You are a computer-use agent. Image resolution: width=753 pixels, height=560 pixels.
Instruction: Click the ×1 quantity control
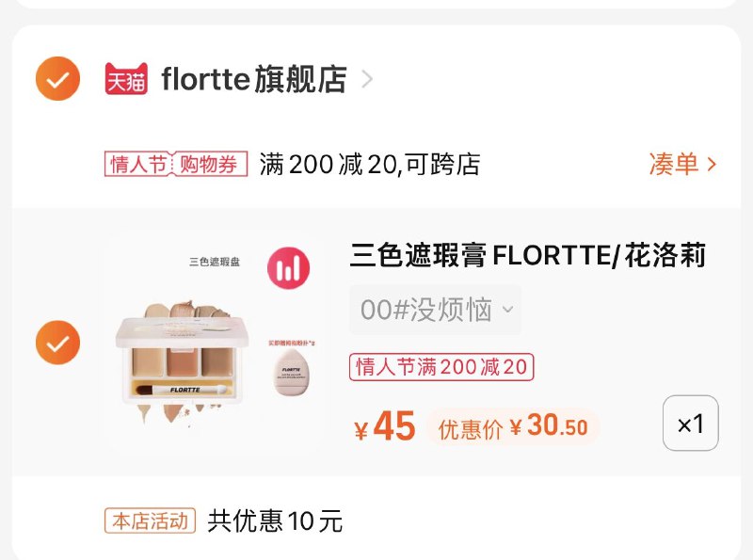point(692,424)
